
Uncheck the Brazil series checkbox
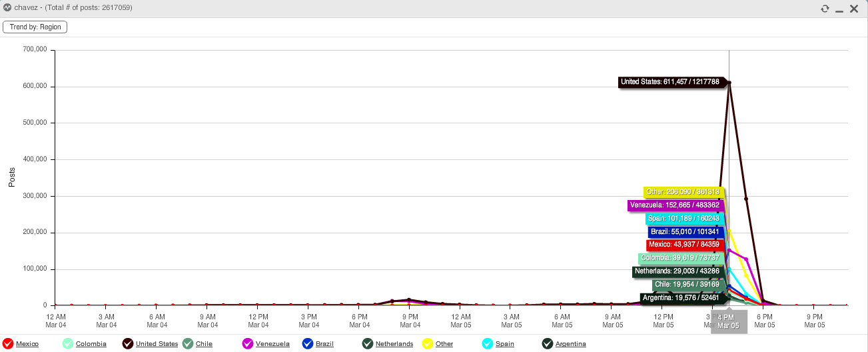pyautogui.click(x=308, y=344)
